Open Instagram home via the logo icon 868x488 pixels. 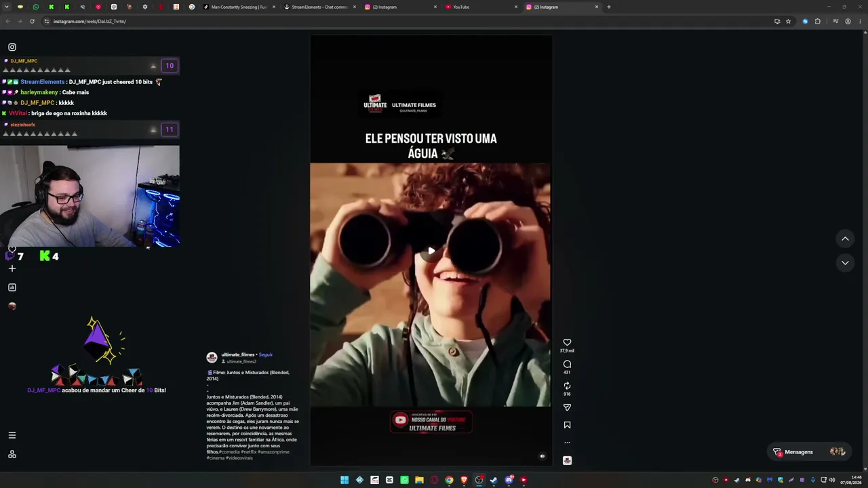(12, 47)
